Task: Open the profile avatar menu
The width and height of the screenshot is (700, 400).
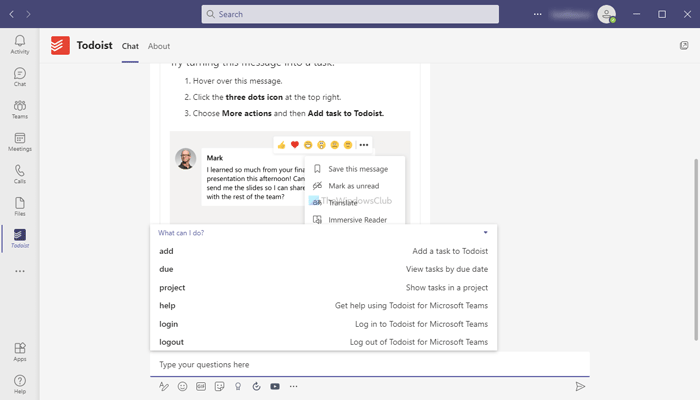Action: pyautogui.click(x=607, y=14)
